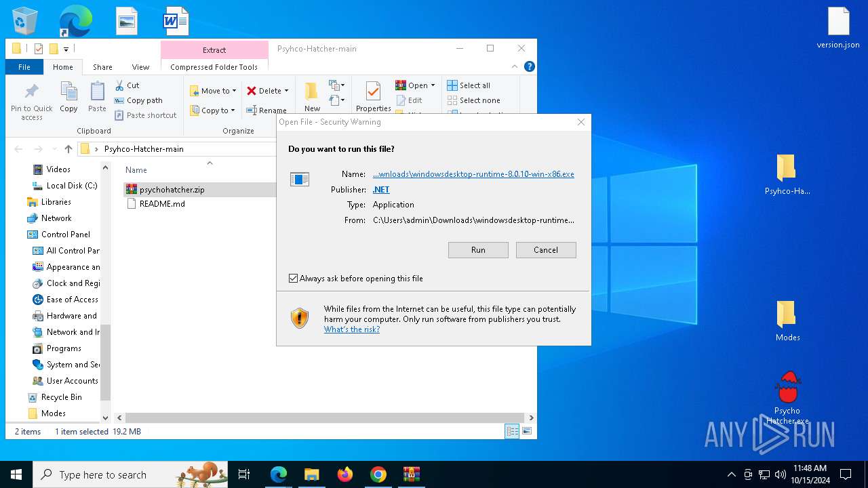Switch to large icons view in status bar

(526, 431)
